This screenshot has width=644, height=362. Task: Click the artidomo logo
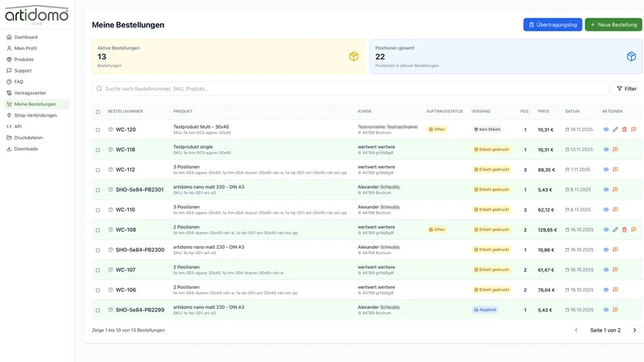[x=36, y=14]
